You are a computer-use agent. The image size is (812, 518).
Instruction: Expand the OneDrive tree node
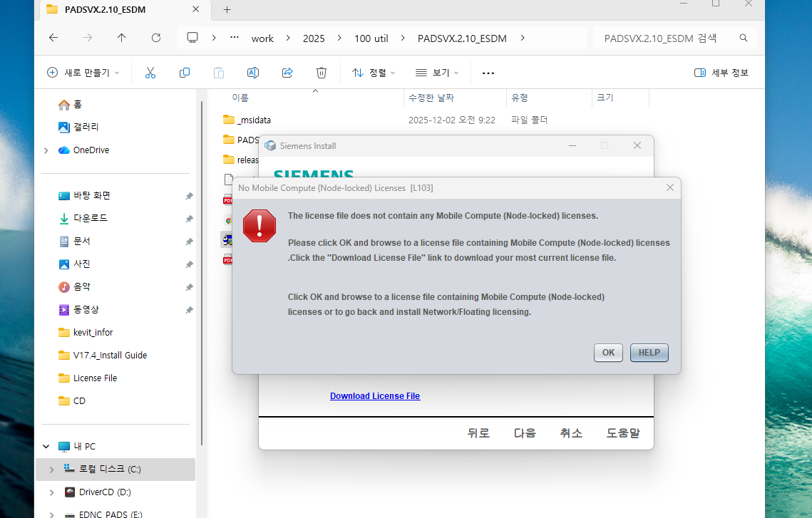coord(46,150)
